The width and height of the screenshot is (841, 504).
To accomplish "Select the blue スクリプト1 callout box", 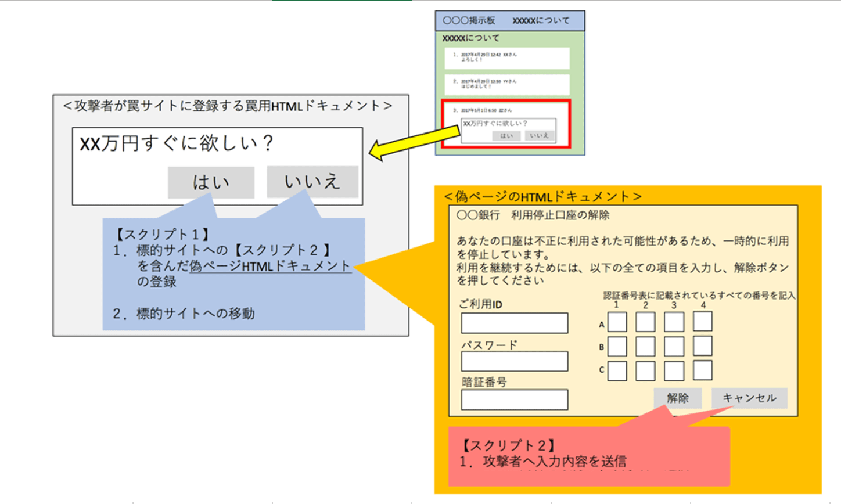I will [233, 274].
